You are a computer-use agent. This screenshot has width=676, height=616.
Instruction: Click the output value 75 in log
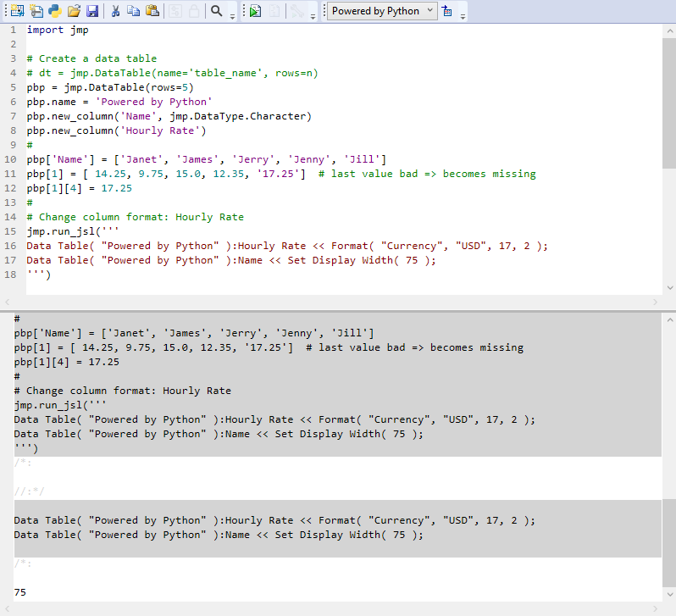[x=20, y=592]
